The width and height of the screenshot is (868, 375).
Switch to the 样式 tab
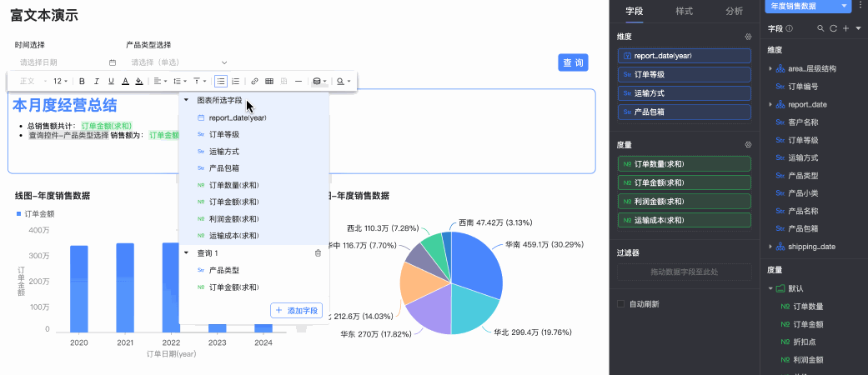coord(685,11)
